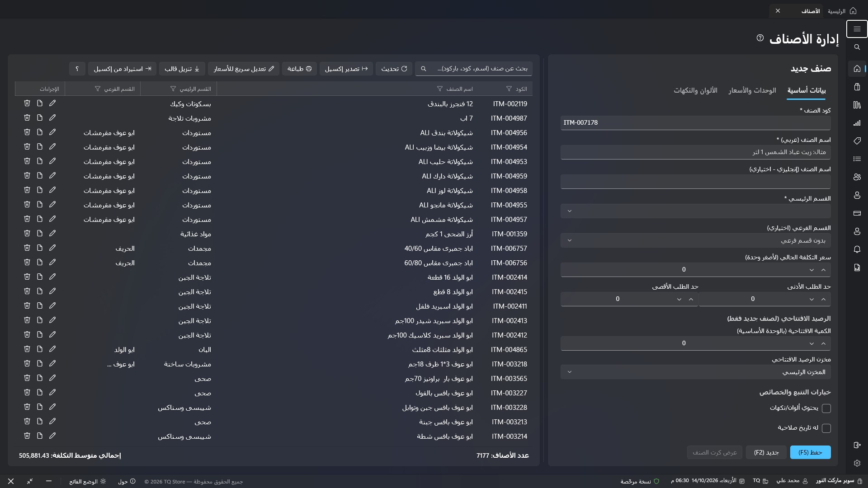The height and width of the screenshot is (488, 868).
Task: Increase سعر التكلفة value with up arrow
Action: 823,270
